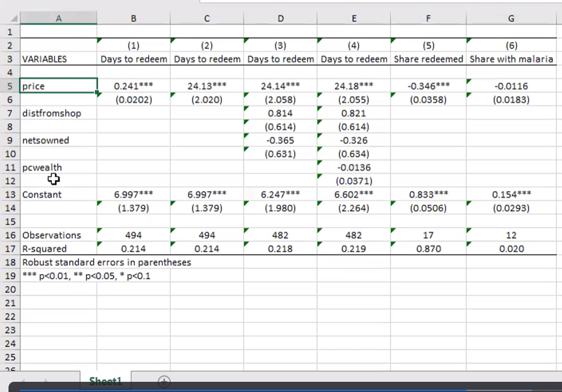Select row 5 header
Viewport: 562px width, 392px height.
tap(10, 86)
